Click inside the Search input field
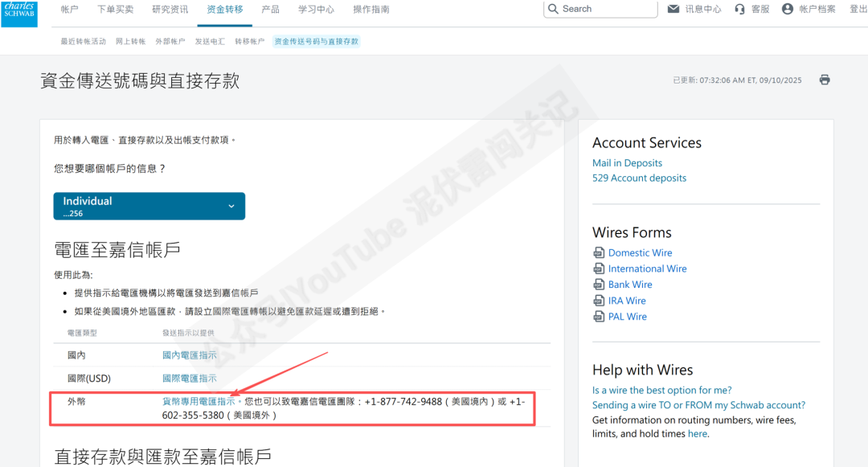The image size is (868, 467). pos(603,9)
